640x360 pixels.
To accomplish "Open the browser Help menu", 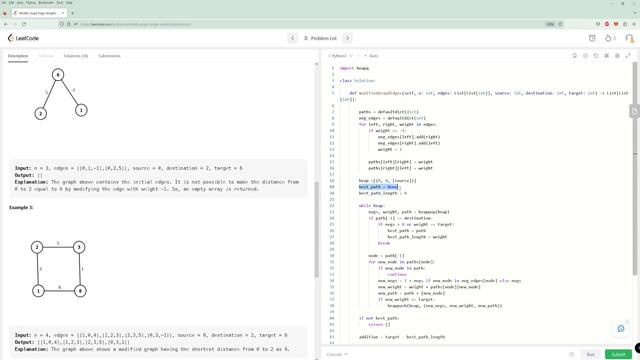I will 69,2.
